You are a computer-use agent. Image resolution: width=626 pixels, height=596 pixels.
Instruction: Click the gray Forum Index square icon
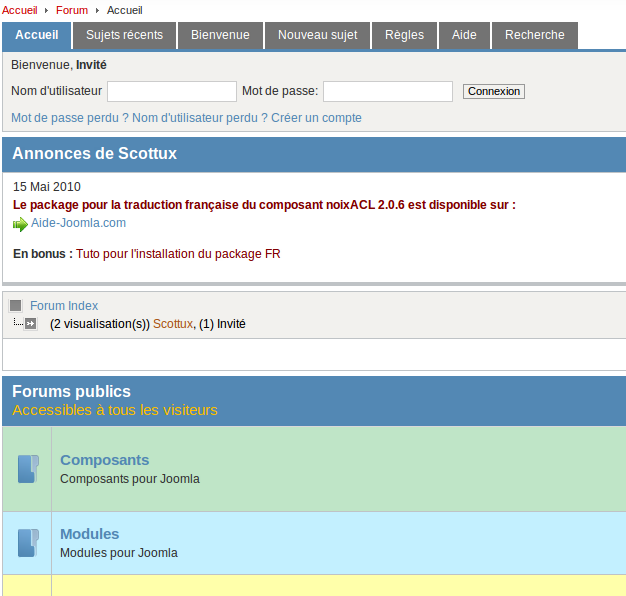(x=16, y=306)
